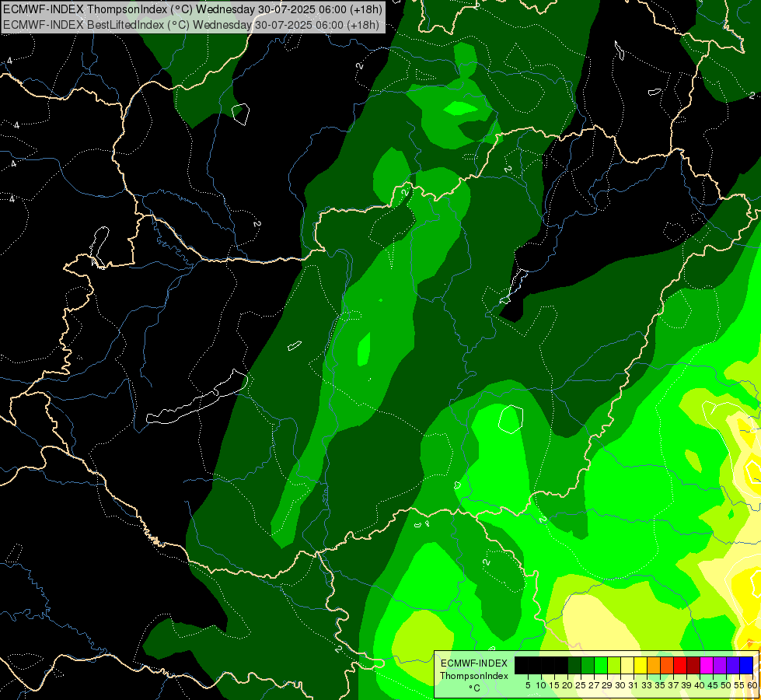The image size is (761, 700).
Task: Click the legend tick value "29"
Action: coord(608,685)
